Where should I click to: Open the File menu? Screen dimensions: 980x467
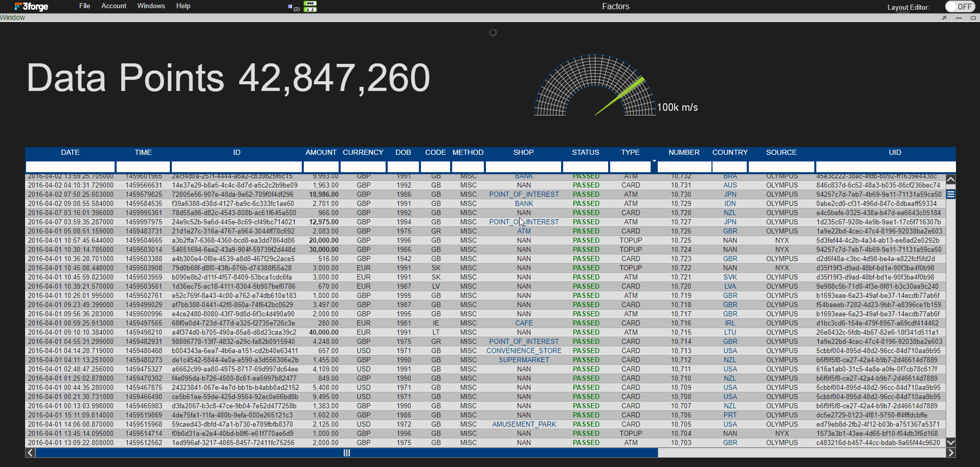(x=85, y=6)
